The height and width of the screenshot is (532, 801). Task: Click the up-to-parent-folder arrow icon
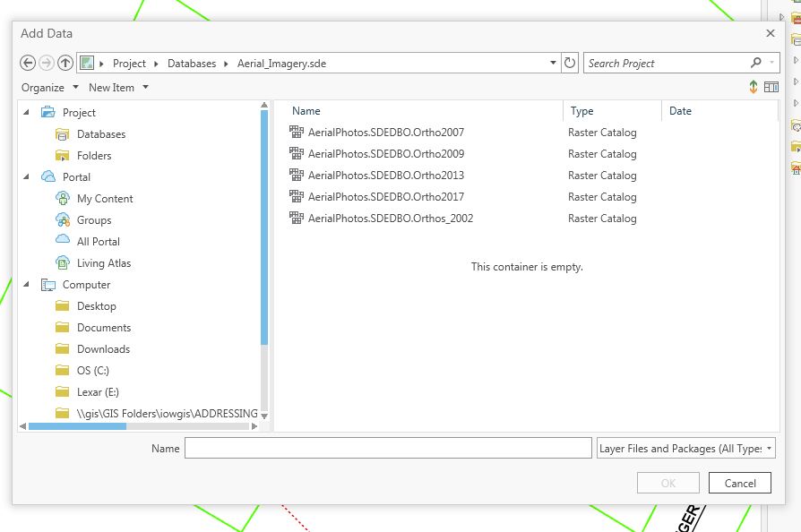click(64, 63)
